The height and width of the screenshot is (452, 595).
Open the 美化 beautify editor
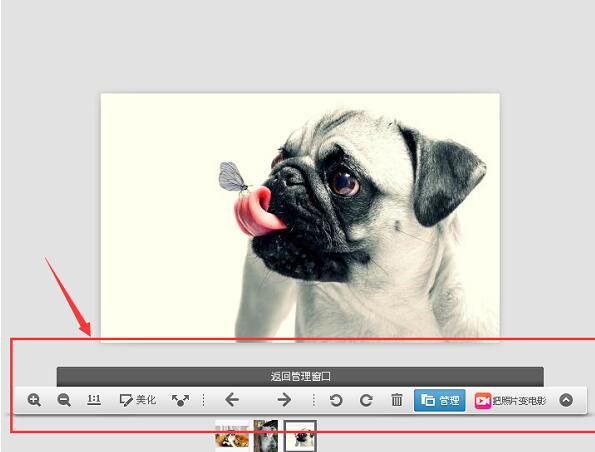137,400
